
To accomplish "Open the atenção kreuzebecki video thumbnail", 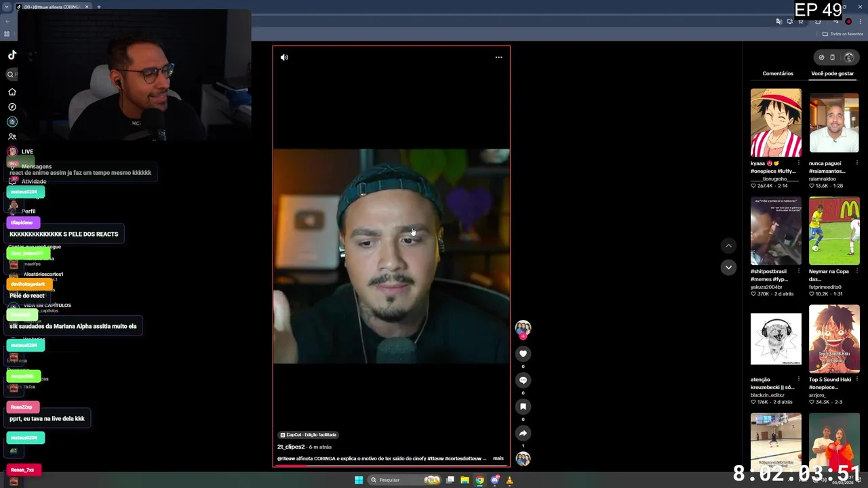I will coord(776,339).
